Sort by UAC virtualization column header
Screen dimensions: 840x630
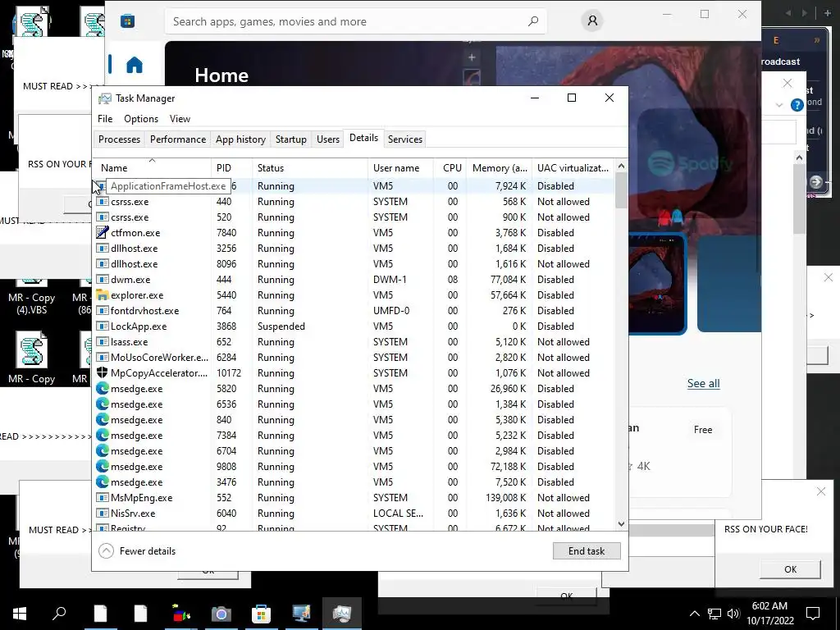click(x=573, y=167)
